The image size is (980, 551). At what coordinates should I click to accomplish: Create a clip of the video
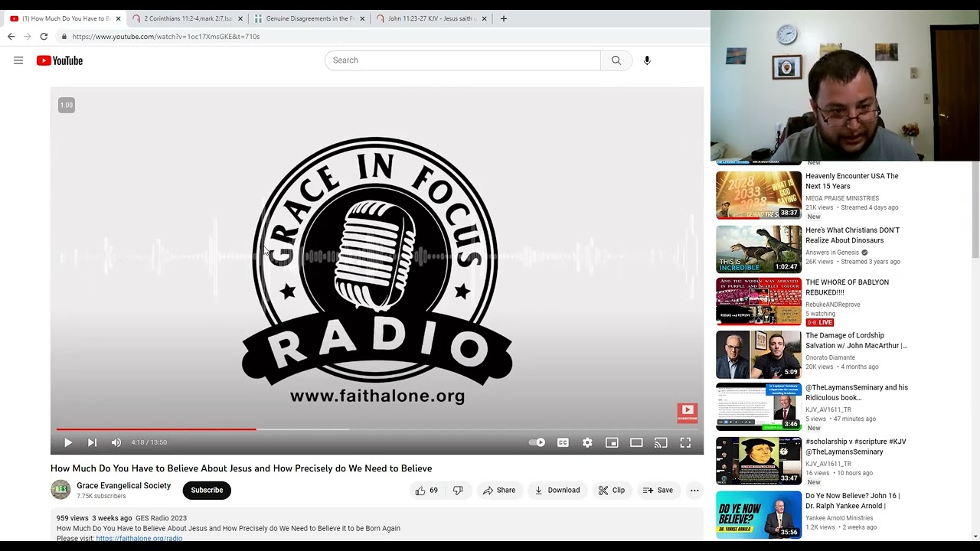tap(612, 491)
